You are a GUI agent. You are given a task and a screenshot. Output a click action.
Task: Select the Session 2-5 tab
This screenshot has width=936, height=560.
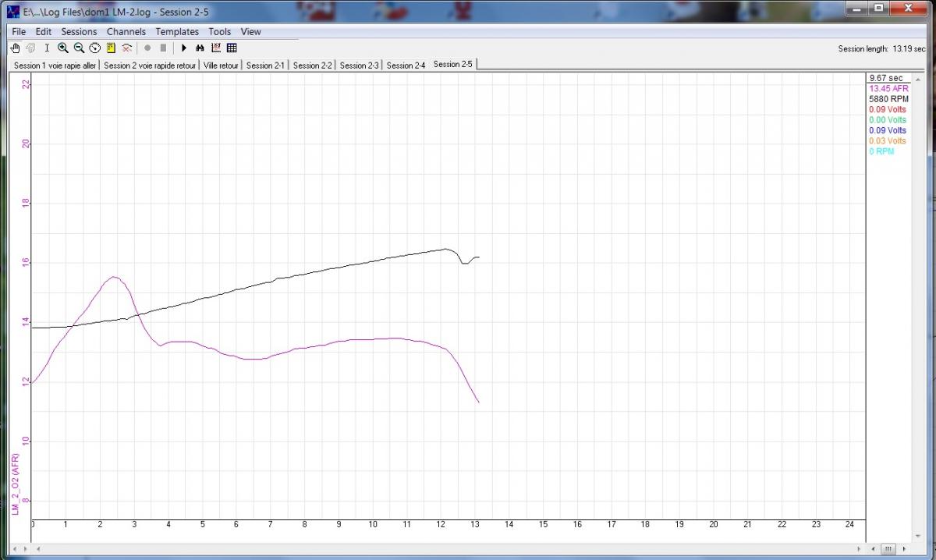pyautogui.click(x=453, y=64)
